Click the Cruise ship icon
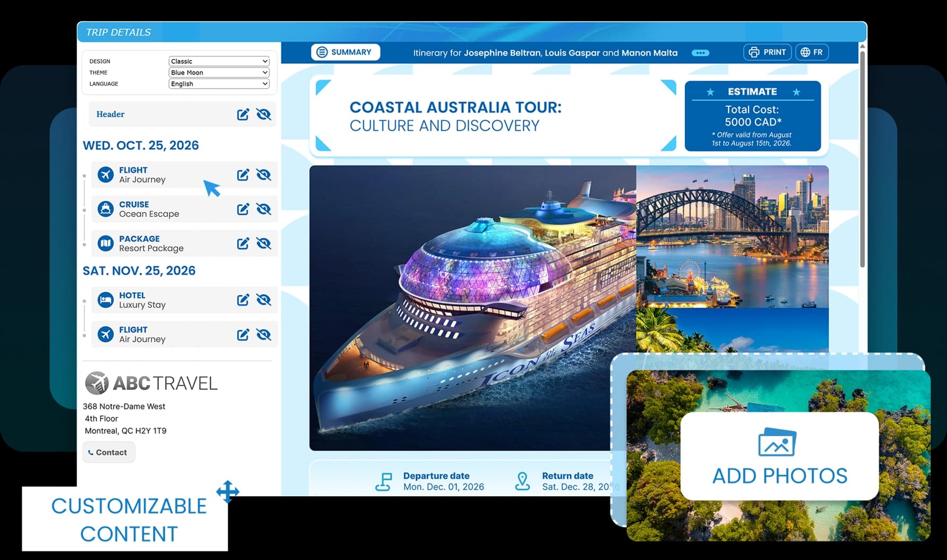 [x=106, y=209]
